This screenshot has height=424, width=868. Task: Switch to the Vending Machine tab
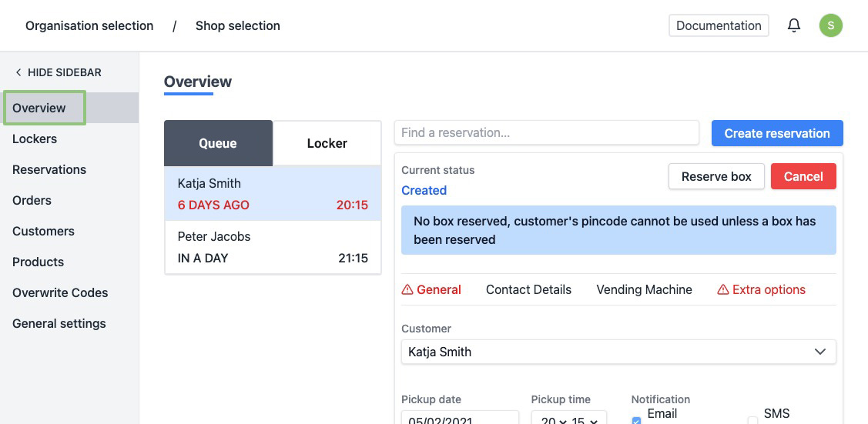644,290
